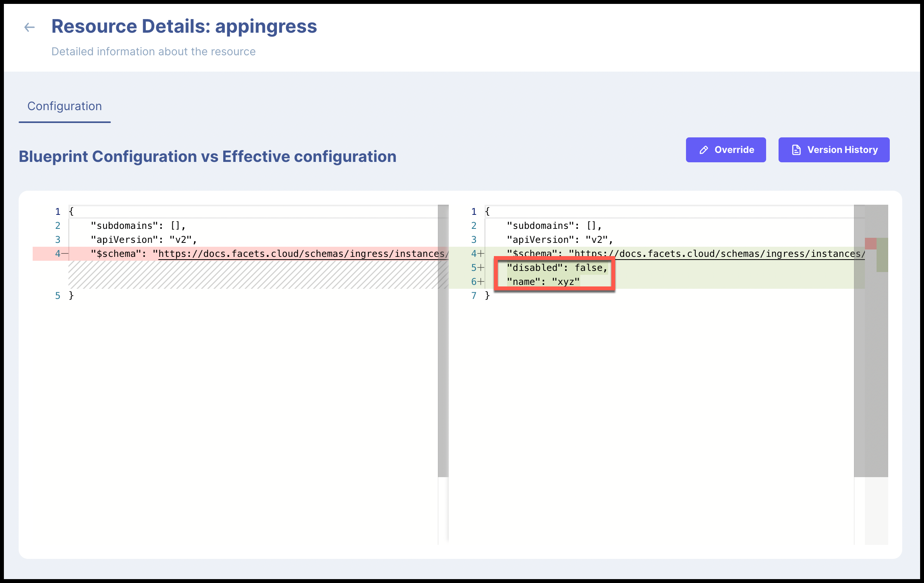Click the document icon on Version History
Screen dimensions: 924x583
pos(796,150)
